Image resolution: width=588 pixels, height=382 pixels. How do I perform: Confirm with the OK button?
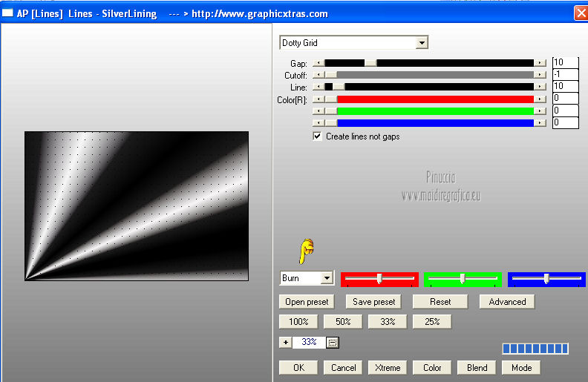click(298, 368)
